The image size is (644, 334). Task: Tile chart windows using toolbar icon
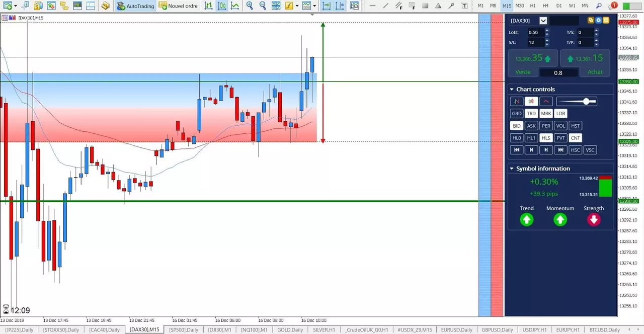click(x=276, y=6)
